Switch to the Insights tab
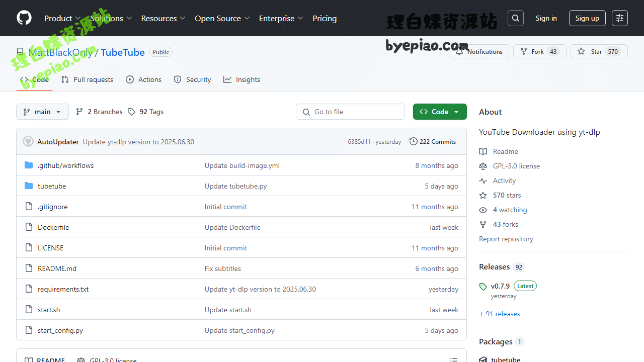The height and width of the screenshot is (362, 644). [x=242, y=79]
